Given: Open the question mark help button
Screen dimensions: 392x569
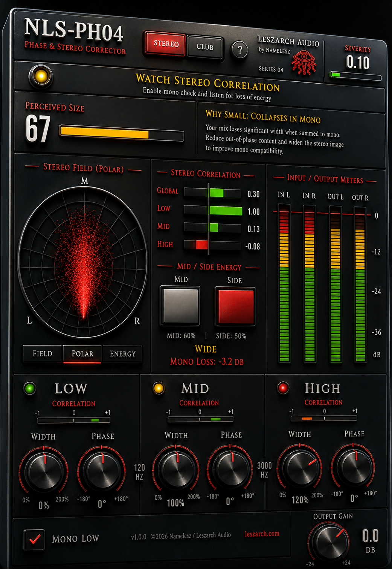Looking at the screenshot, I should pos(240,49).
